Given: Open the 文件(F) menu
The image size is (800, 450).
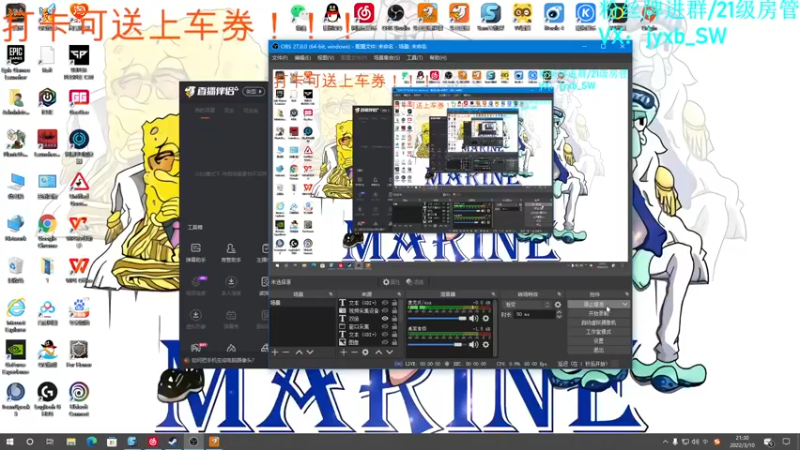Looking at the screenshot, I should [280, 58].
